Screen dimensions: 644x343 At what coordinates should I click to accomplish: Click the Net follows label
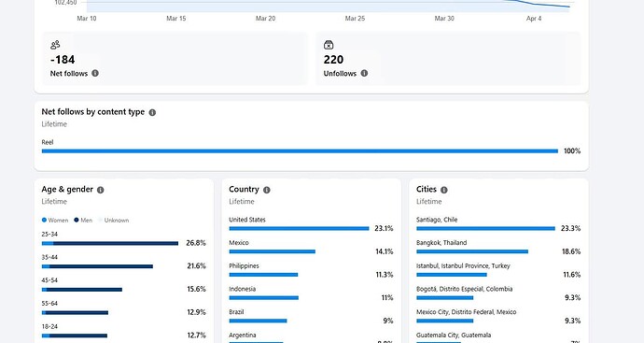pyautogui.click(x=69, y=74)
